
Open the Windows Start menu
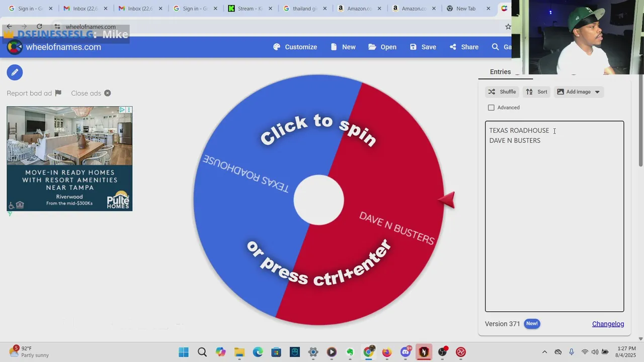pos(184,352)
